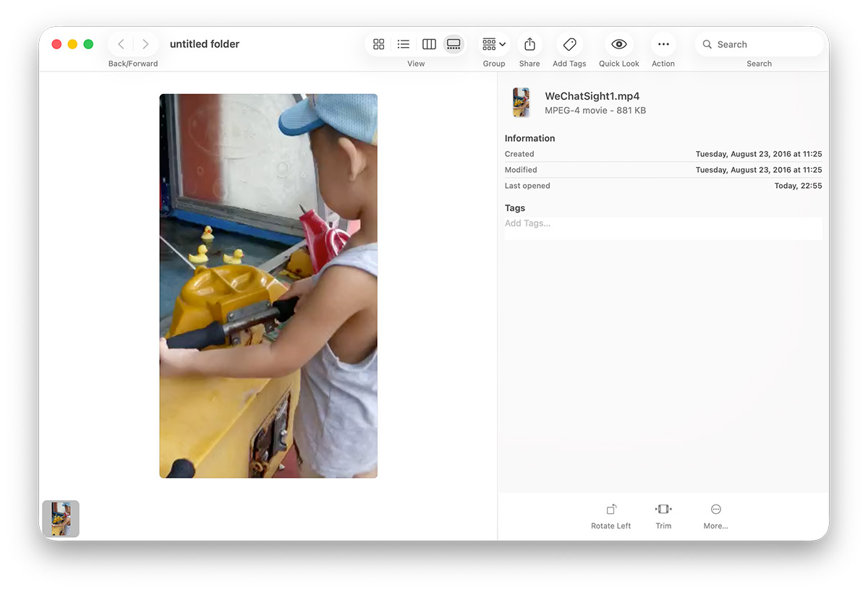Click the filename WeChatSight1.mp4
Image resolution: width=868 pixels, height=592 pixels.
(x=592, y=95)
